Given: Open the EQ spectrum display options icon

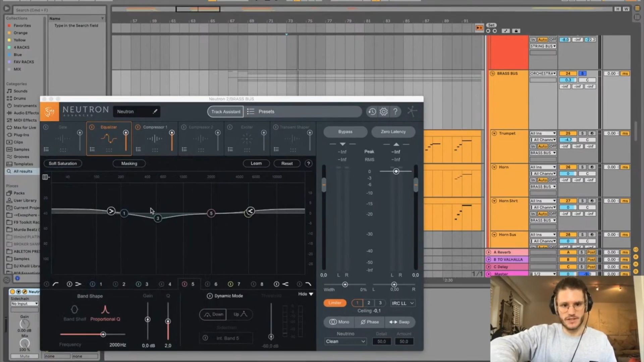Looking at the screenshot, I should click(x=46, y=177).
